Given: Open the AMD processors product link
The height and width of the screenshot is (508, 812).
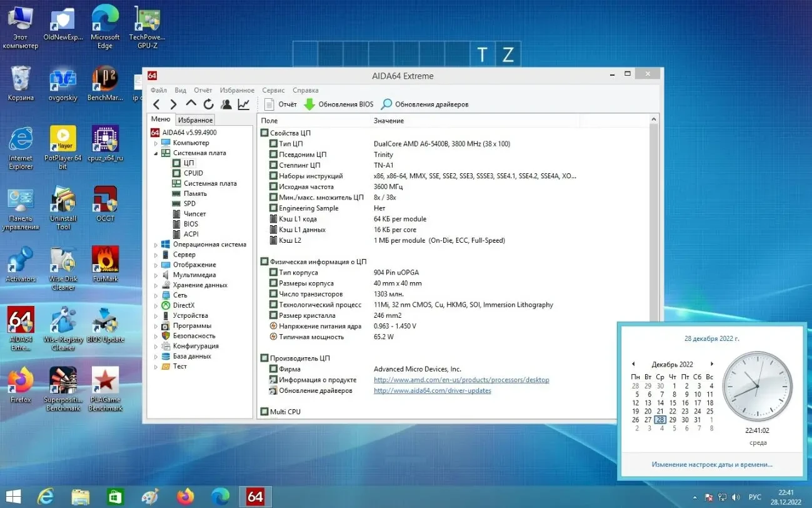Looking at the screenshot, I should click(x=461, y=380).
